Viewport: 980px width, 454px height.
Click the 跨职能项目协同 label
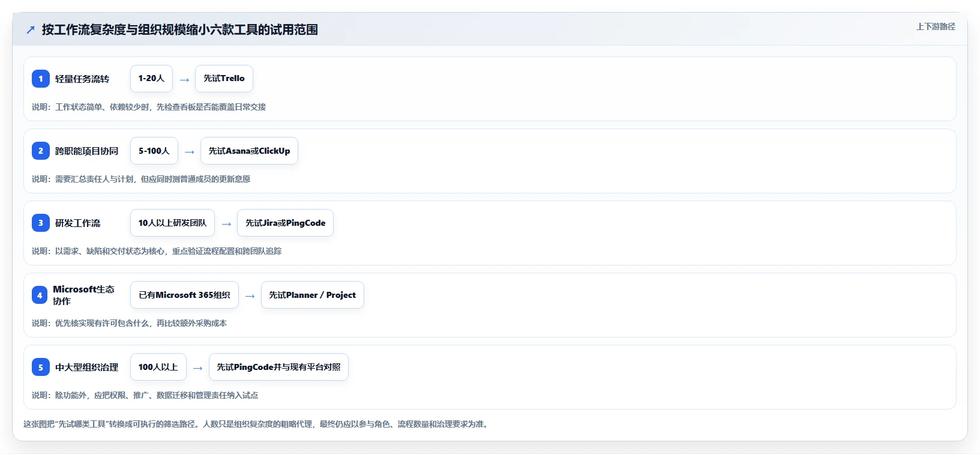(x=86, y=151)
